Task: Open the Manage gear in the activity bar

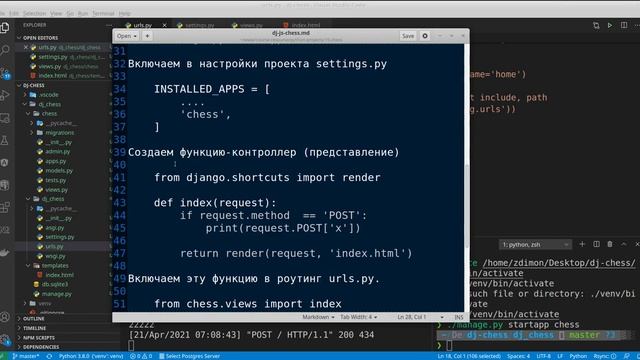Action: click(x=5, y=340)
